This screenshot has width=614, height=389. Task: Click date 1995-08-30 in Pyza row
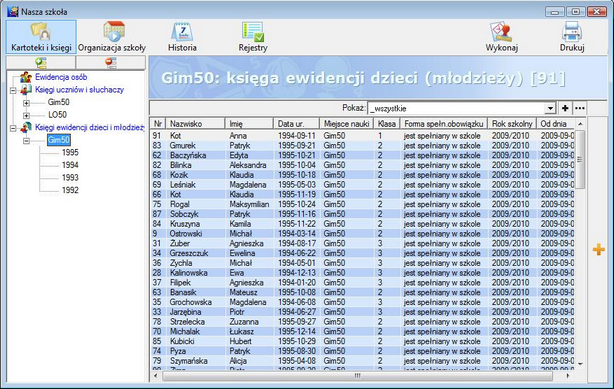(x=296, y=351)
